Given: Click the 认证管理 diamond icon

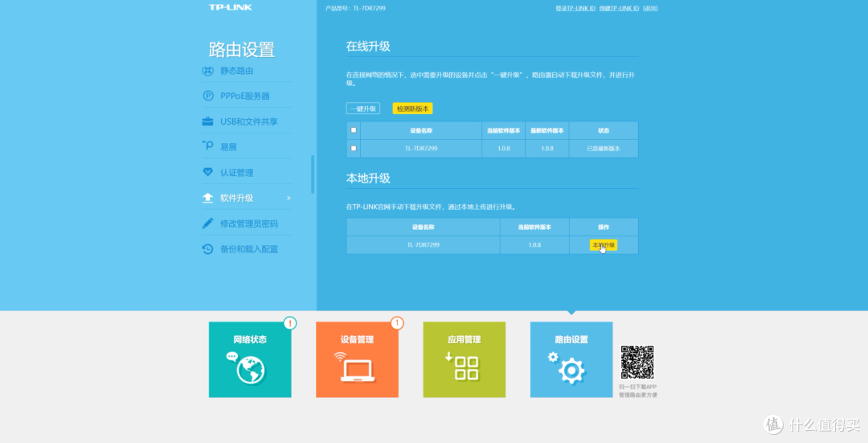Looking at the screenshot, I should tap(207, 172).
